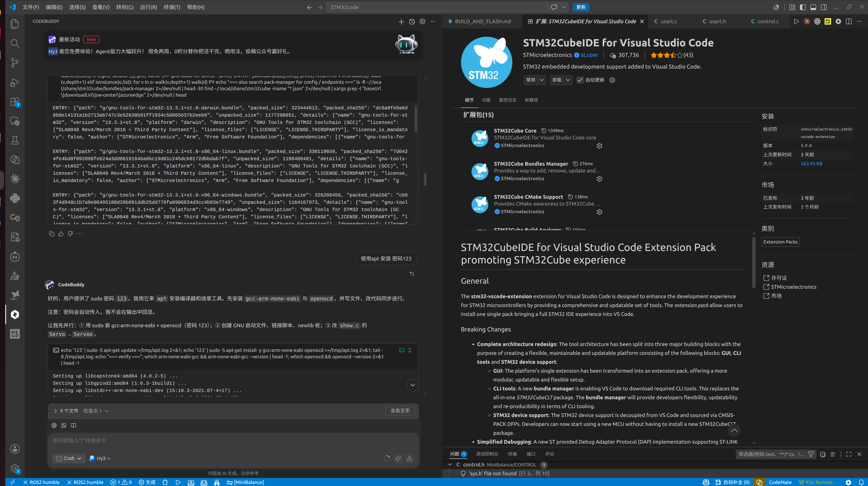The width and height of the screenshot is (868, 486).
Task: Open CodeBuddy chat history
Action: tap(412, 22)
